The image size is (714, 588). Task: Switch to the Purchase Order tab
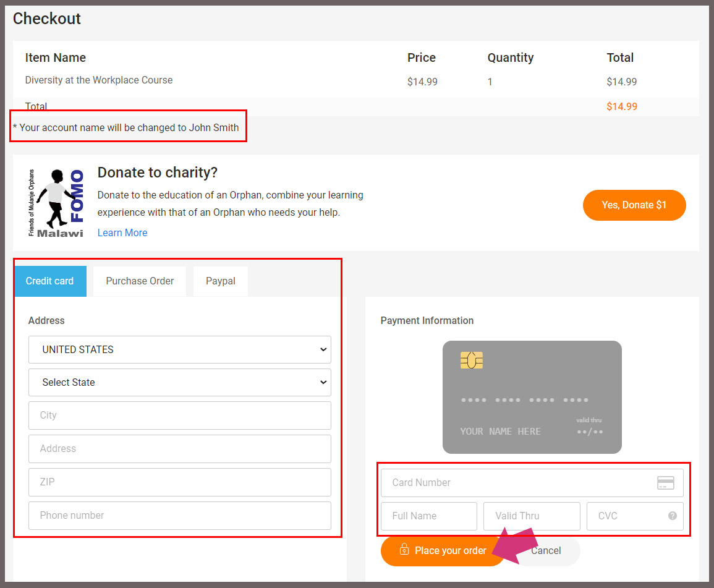coord(140,281)
